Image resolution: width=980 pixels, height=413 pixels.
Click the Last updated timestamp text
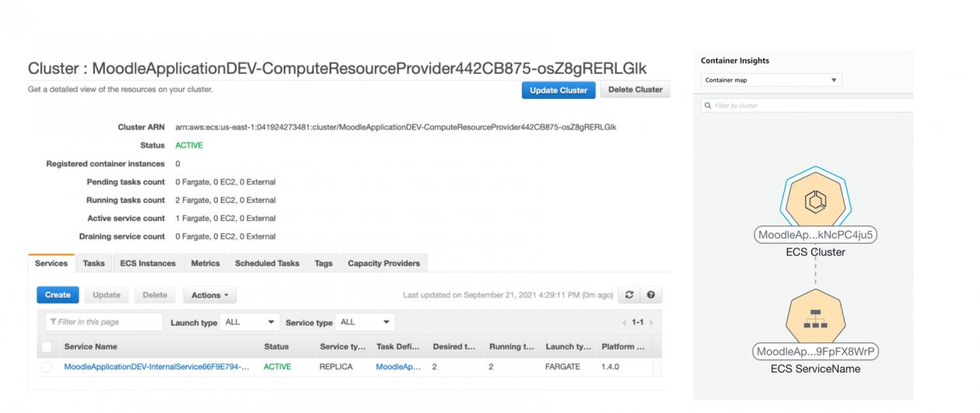508,296
